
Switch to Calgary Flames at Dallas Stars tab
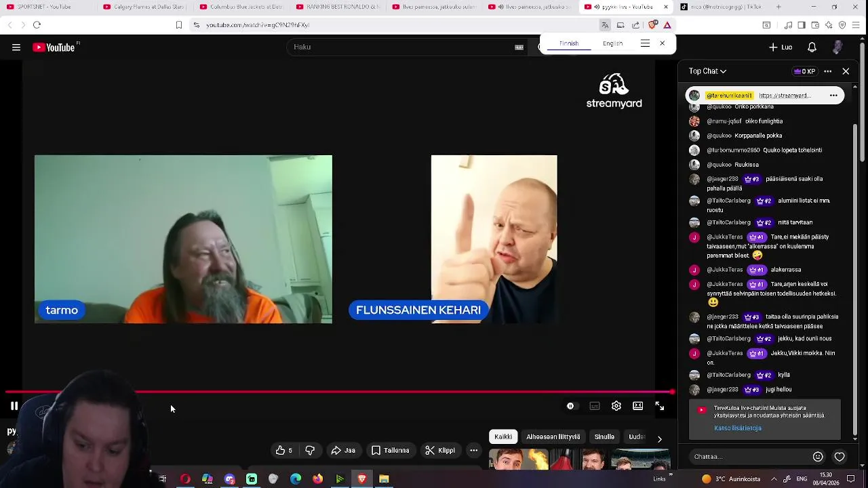[144, 7]
